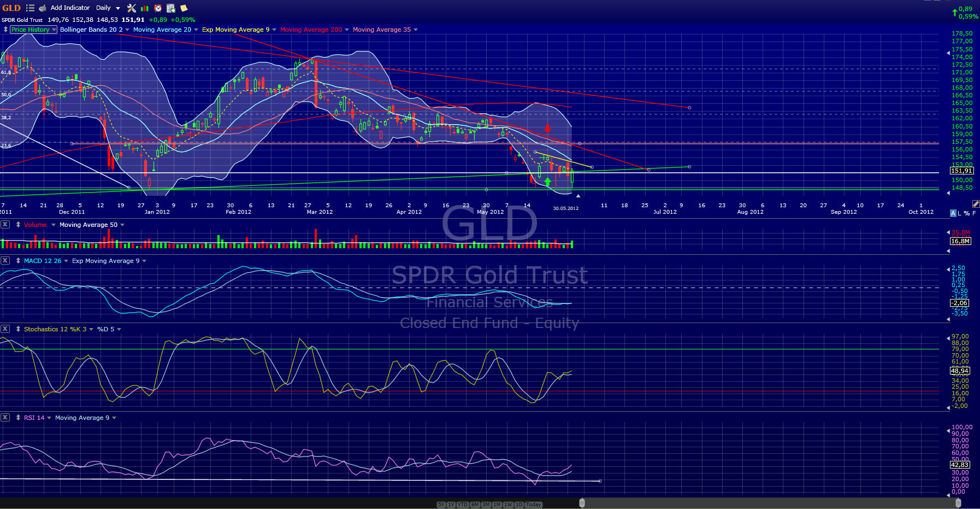Click the Stochastics pane reorder arrows
This screenshot has height=509, width=980.
[x=18, y=329]
